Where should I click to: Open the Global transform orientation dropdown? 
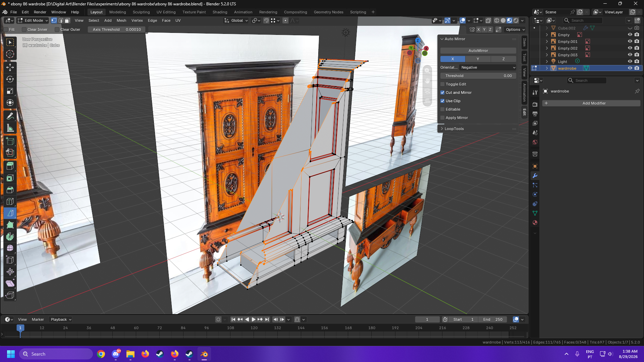[x=236, y=20]
